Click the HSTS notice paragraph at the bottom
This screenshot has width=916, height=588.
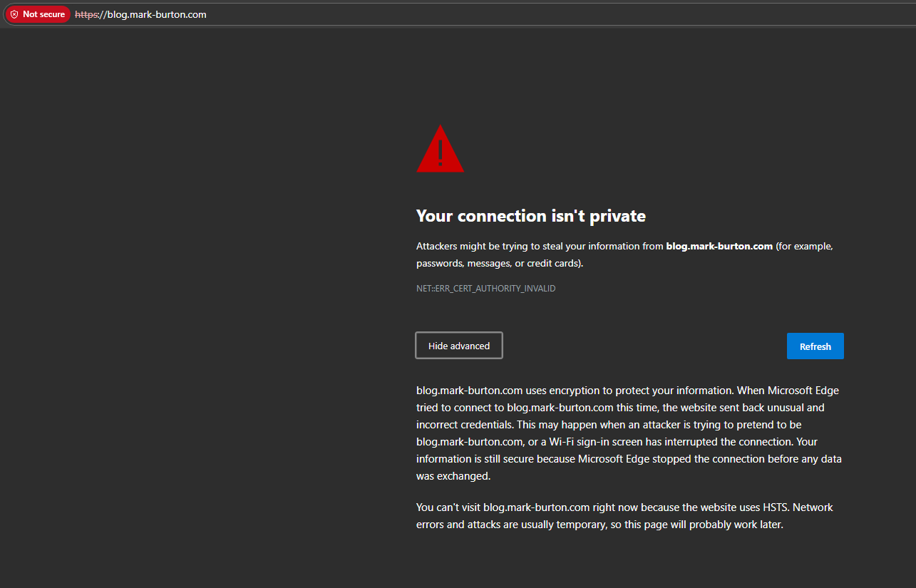point(624,515)
